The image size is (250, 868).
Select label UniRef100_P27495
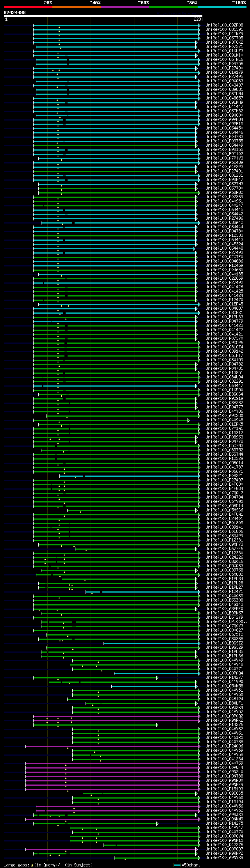(x=224, y=76)
